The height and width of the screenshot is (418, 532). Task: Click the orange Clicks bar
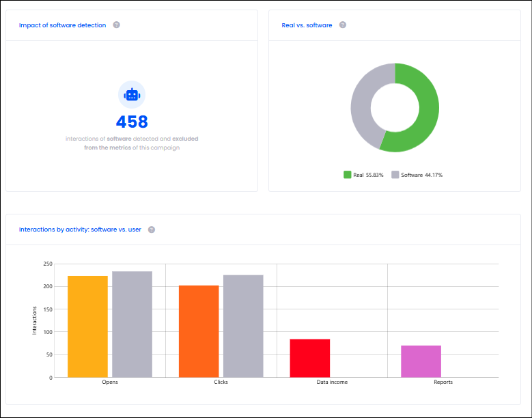pyautogui.click(x=199, y=331)
